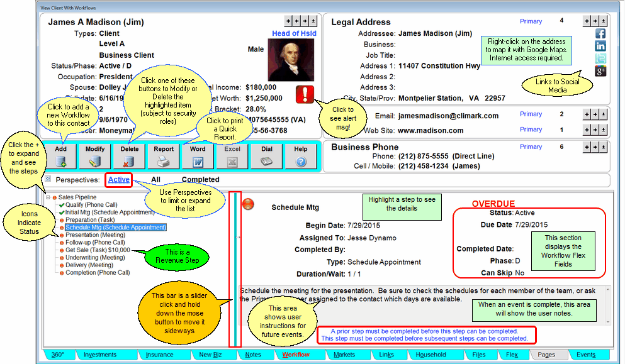Click the Add toolbar icon

pyautogui.click(x=60, y=161)
